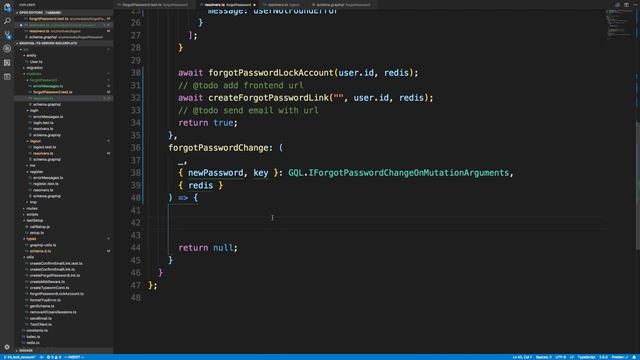Open schema.d.ts in types folder

40,251
